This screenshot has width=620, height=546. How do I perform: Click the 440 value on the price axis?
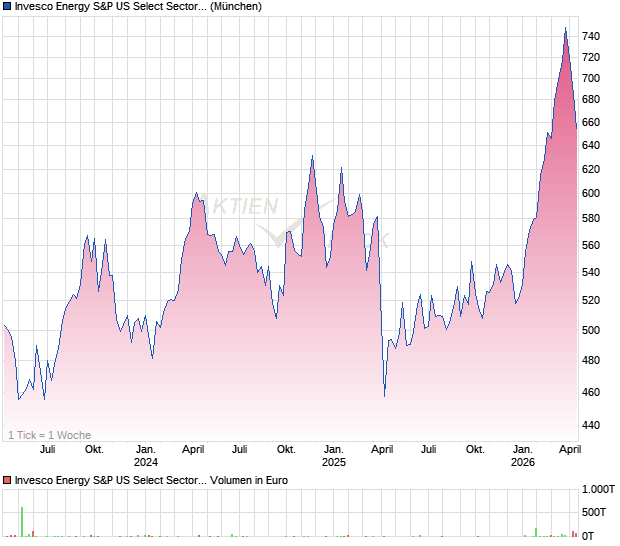591,426
